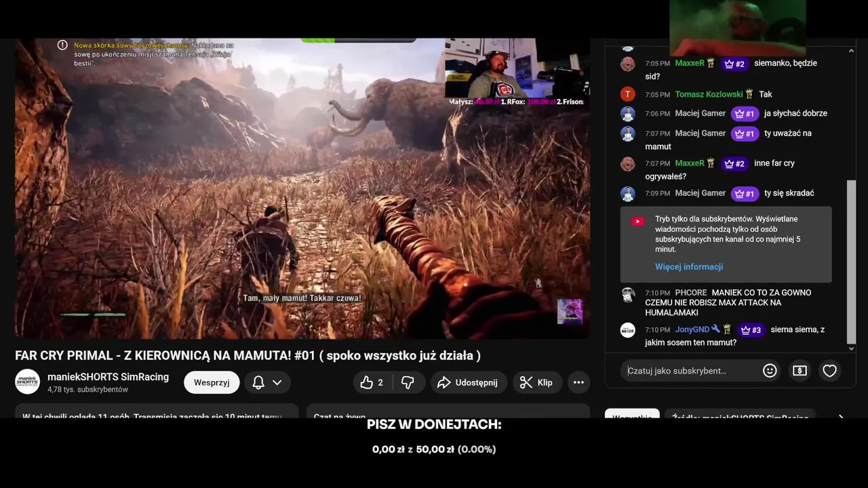
Task: Click chat scrollbar down arrow
Action: pyautogui.click(x=852, y=348)
